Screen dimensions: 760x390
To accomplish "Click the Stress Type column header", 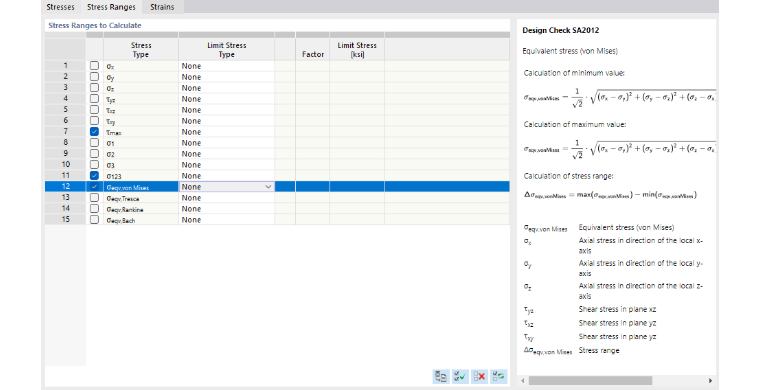I will pos(141,49).
